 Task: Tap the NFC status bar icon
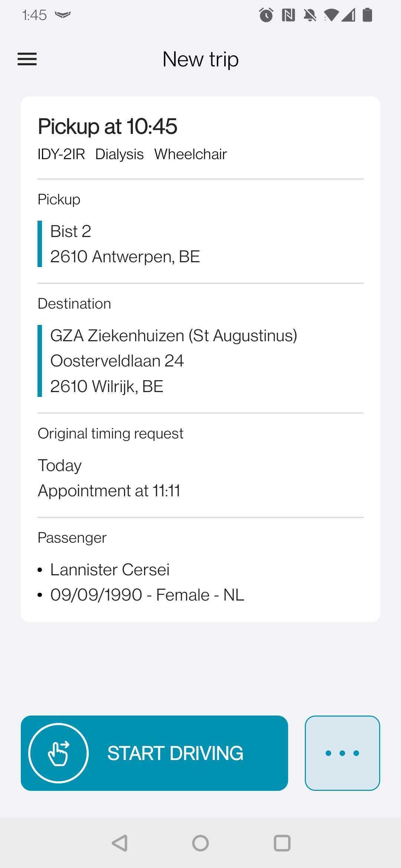(x=288, y=15)
